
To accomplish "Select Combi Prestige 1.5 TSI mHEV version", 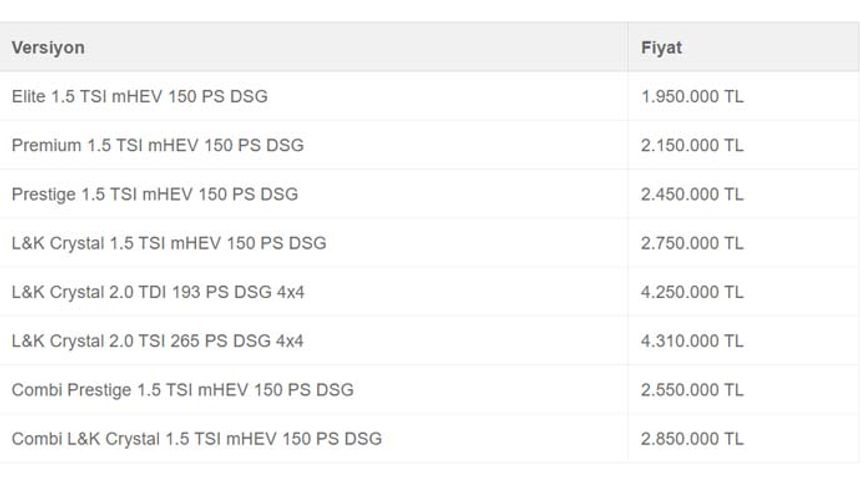I will pos(183,390).
